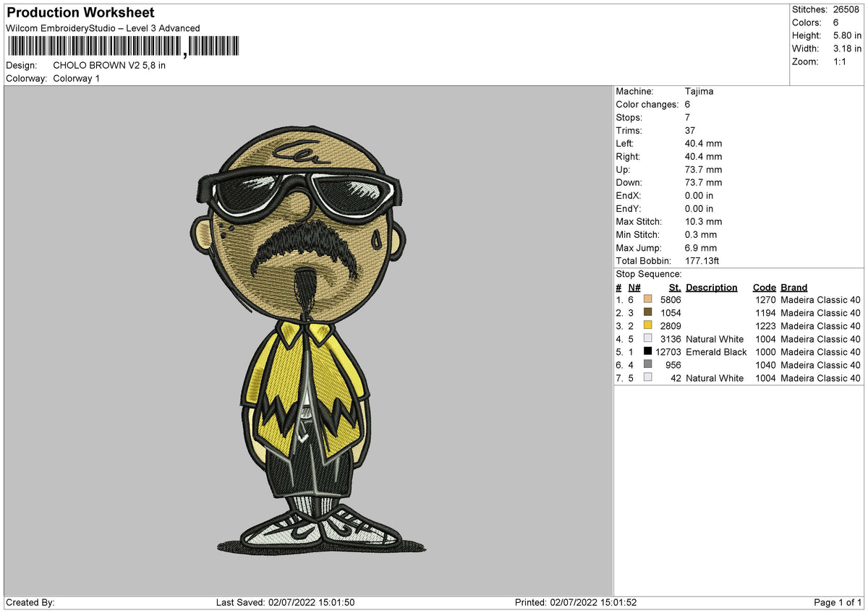Select the Emerald Black color swatch

click(648, 352)
